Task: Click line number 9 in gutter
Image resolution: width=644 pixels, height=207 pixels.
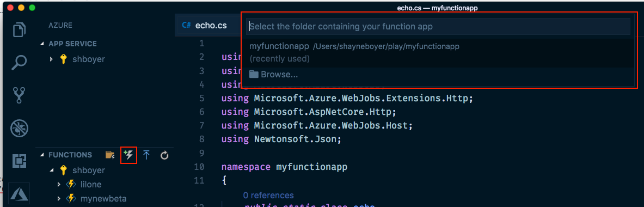Action: pos(201,153)
